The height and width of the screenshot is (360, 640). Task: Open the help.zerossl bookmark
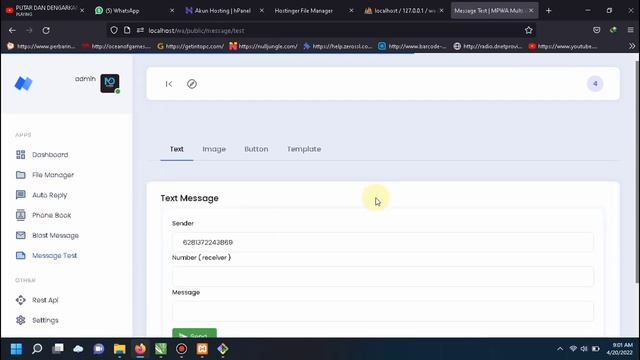tap(338, 46)
